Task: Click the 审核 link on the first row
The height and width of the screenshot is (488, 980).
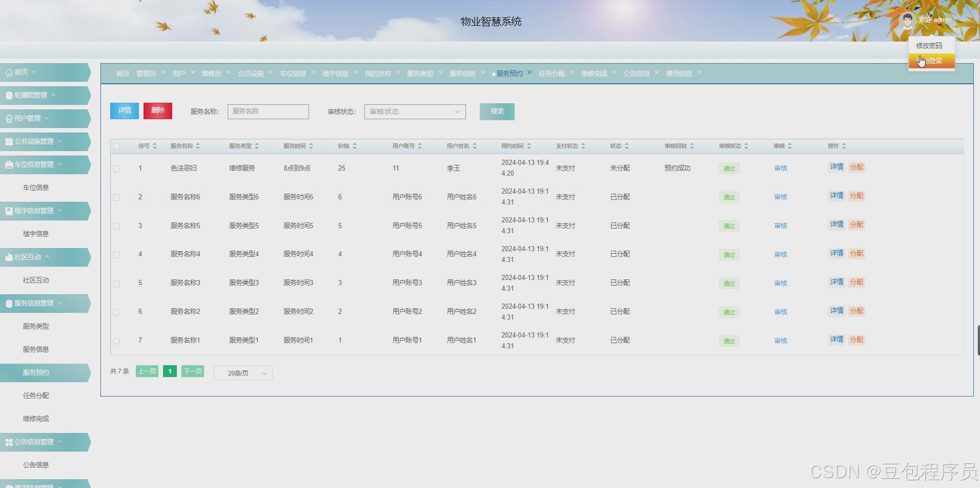Action: click(780, 168)
